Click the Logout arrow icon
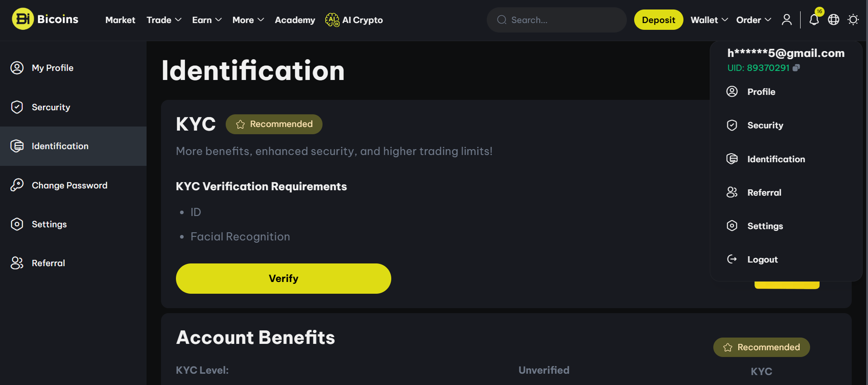Screen dimensions: 868x385 [732, 259]
